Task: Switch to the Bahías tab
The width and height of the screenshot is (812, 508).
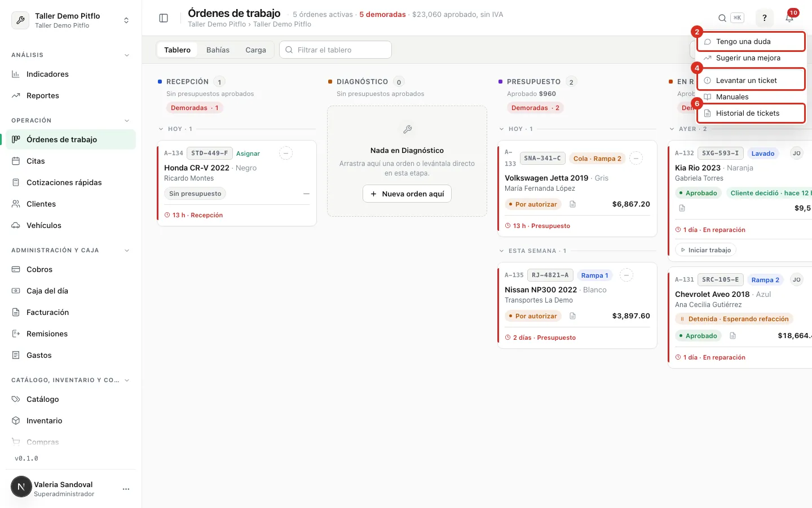Action: tap(218, 50)
